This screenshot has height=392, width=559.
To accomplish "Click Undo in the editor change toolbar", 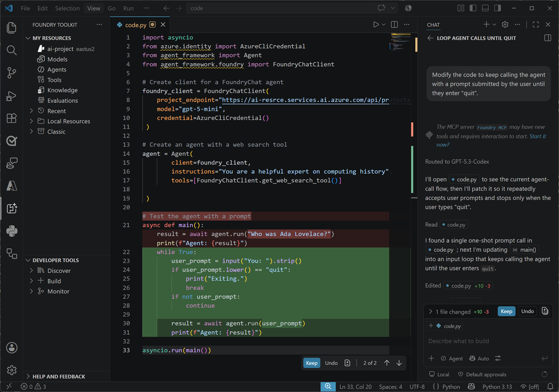I will [x=331, y=363].
